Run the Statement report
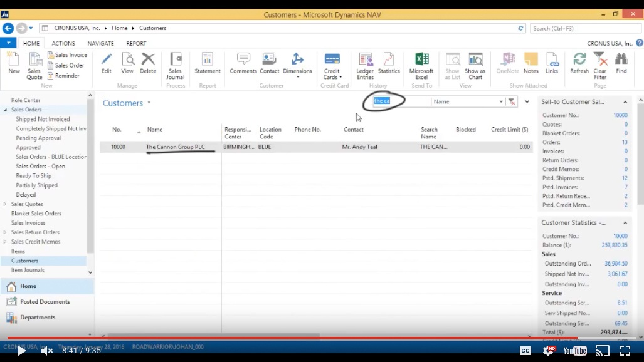 coord(208,63)
